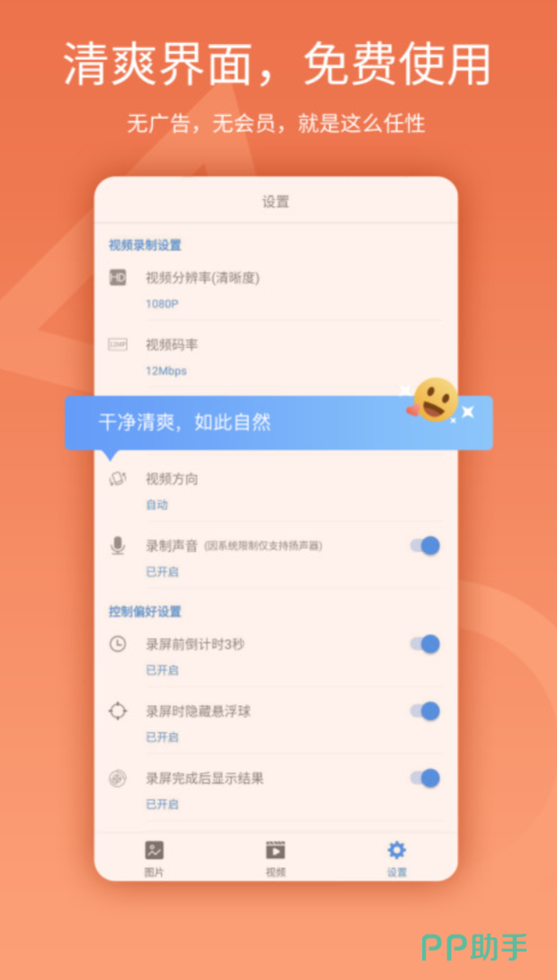Switch to the 图片 tab
This screenshot has height=980, width=557.
click(154, 859)
